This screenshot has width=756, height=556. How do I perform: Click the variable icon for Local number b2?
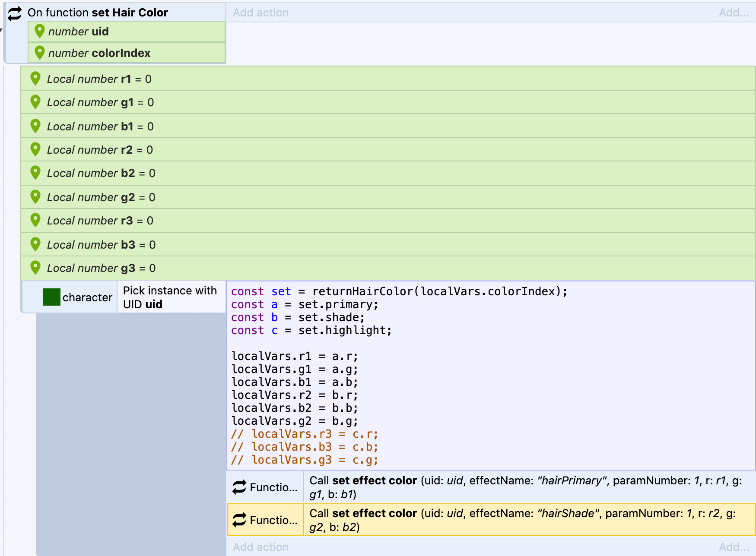click(x=35, y=173)
